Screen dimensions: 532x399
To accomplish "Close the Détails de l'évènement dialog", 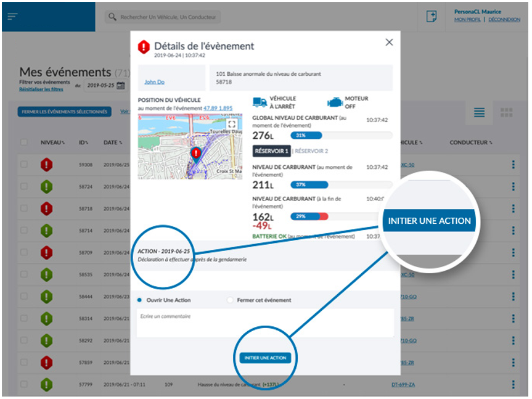I will coord(389,43).
